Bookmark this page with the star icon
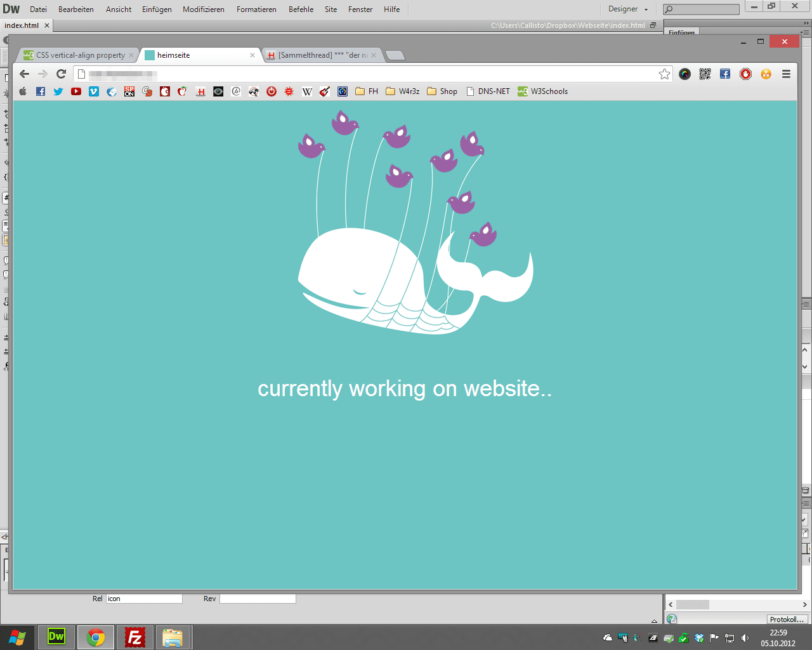Screen dimensions: 812x650 point(664,74)
